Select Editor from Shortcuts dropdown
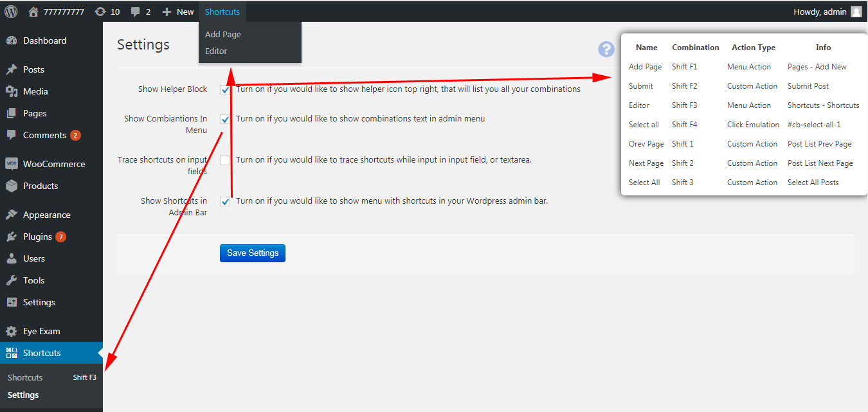 [x=216, y=51]
